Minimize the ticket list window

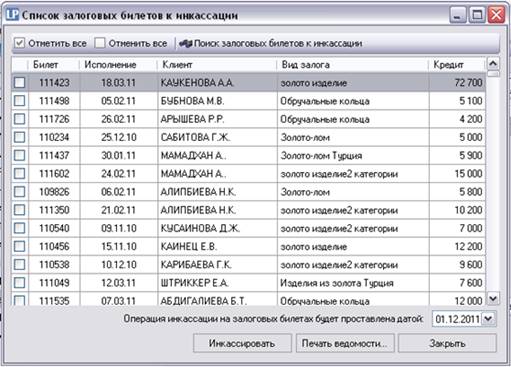(x=458, y=15)
